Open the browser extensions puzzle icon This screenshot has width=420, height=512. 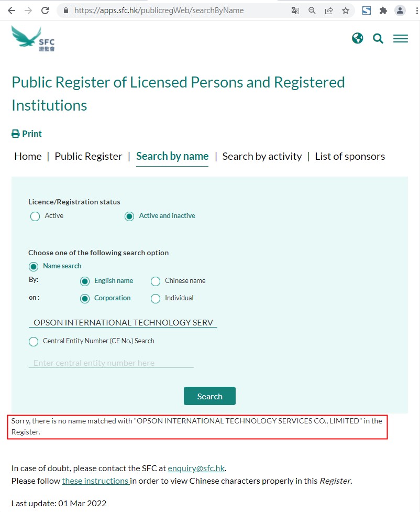[x=383, y=10]
